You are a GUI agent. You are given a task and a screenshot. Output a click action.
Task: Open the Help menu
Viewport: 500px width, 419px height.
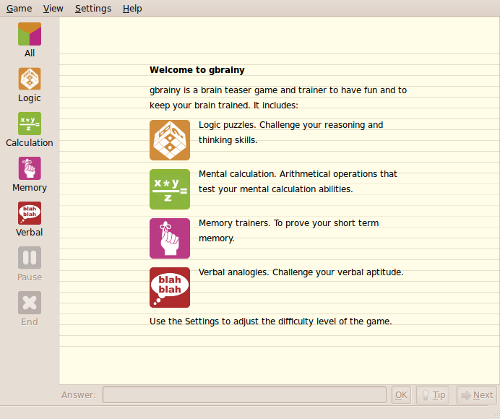132,8
